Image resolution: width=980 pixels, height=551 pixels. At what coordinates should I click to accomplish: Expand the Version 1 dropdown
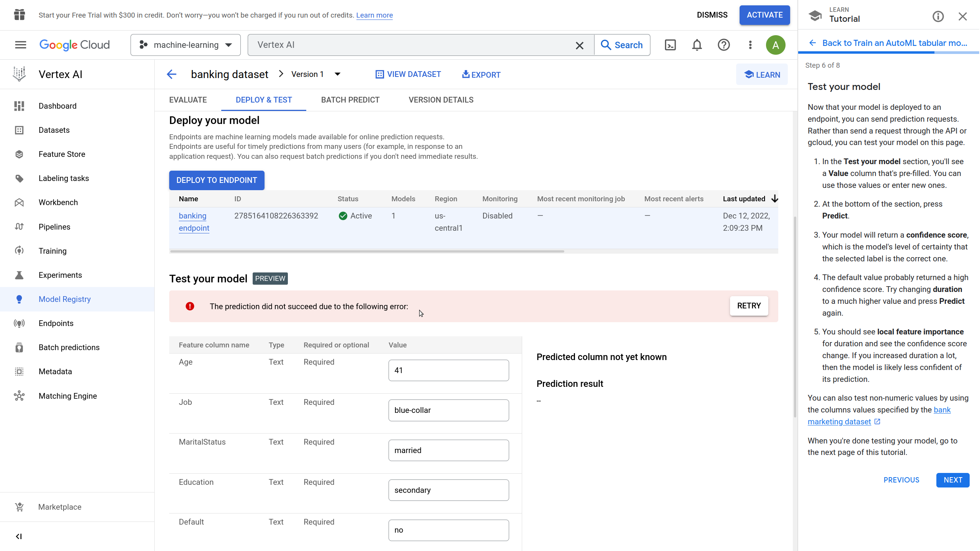pos(337,74)
